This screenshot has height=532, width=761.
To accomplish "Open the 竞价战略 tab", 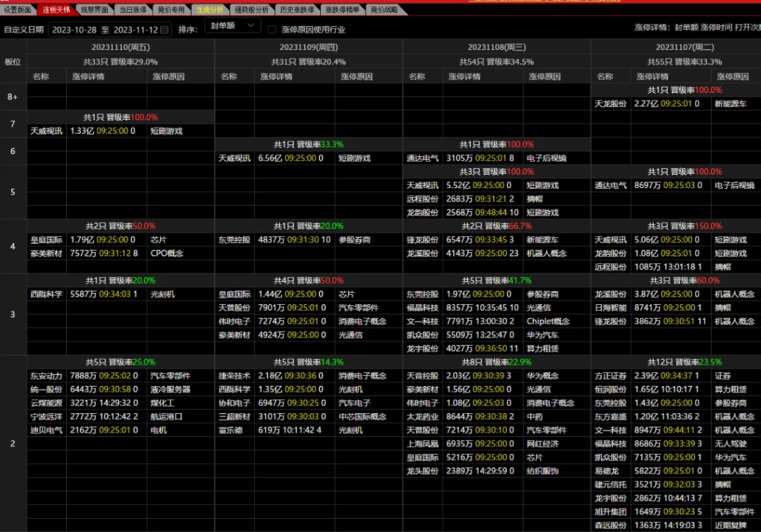I will 384,10.
